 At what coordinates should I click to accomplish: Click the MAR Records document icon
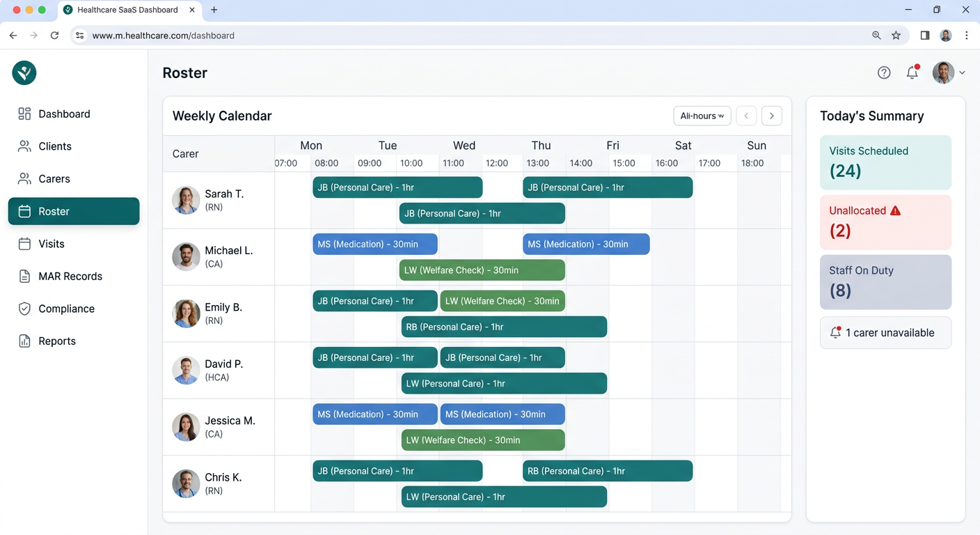click(x=24, y=277)
